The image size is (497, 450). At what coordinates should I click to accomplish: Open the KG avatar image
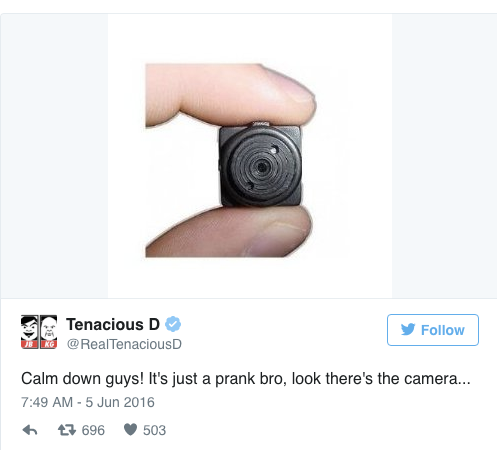49,332
